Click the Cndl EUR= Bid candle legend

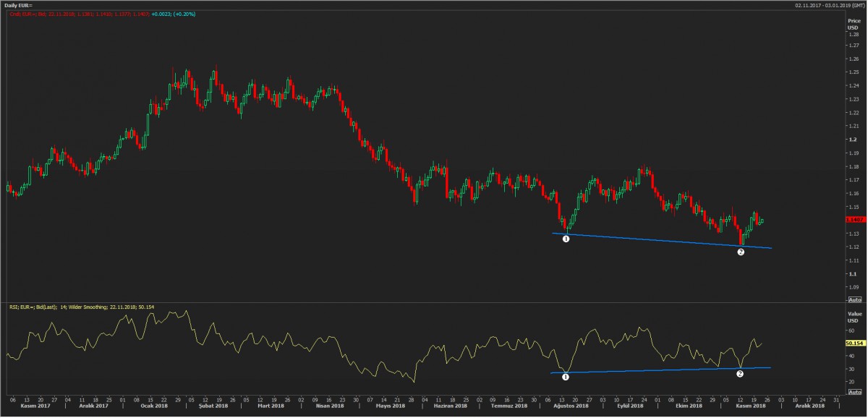tap(43, 13)
